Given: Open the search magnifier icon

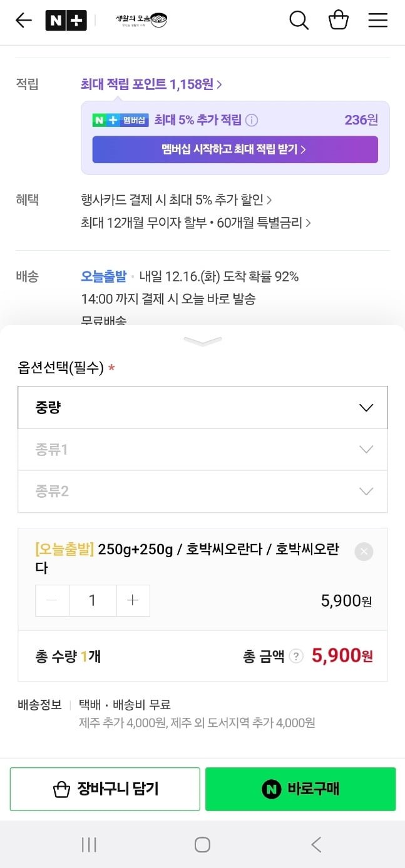Looking at the screenshot, I should [299, 21].
